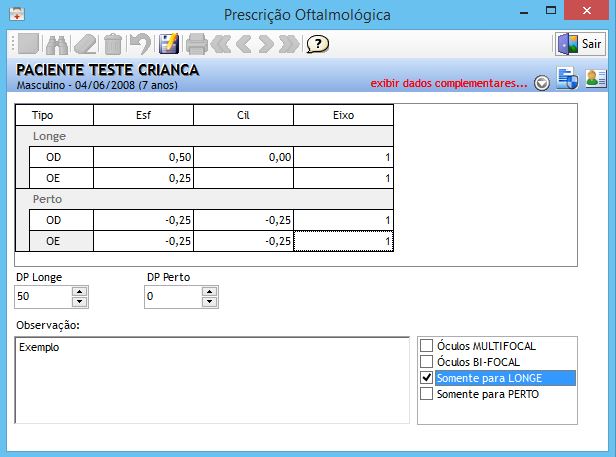This screenshot has height=457, width=616.
Task: Expand complementary data round arrow button
Action: click(x=542, y=83)
